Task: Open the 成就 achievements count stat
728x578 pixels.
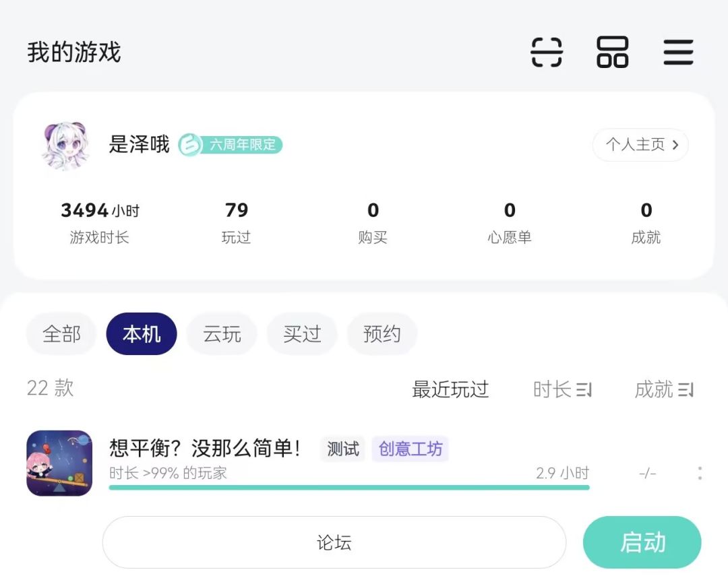Action: click(x=646, y=222)
